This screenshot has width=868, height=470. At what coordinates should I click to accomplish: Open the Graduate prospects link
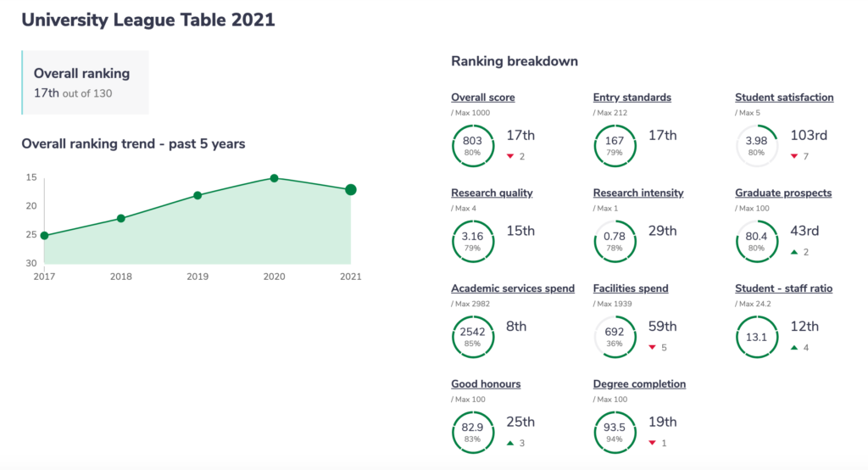tap(783, 193)
